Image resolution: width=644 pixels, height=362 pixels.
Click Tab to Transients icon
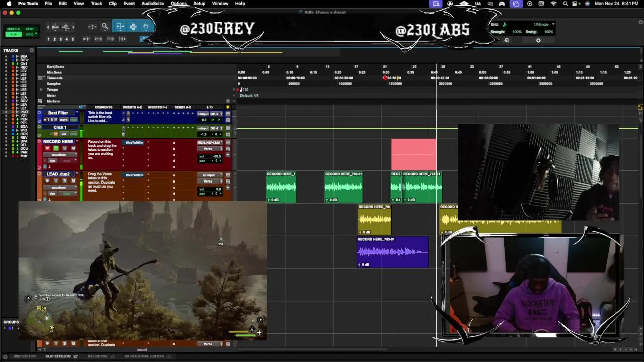(86, 39)
